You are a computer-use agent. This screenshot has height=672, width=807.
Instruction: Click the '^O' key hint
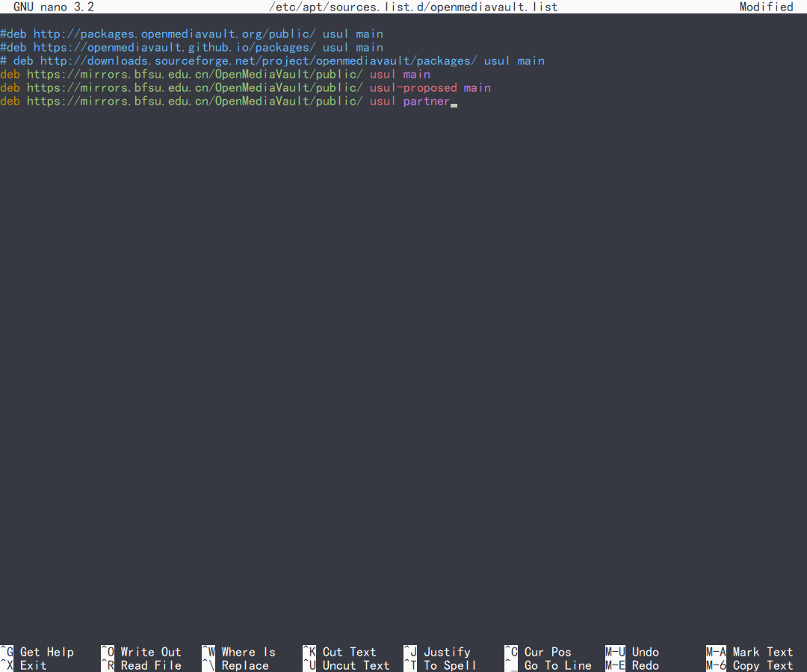click(x=108, y=652)
